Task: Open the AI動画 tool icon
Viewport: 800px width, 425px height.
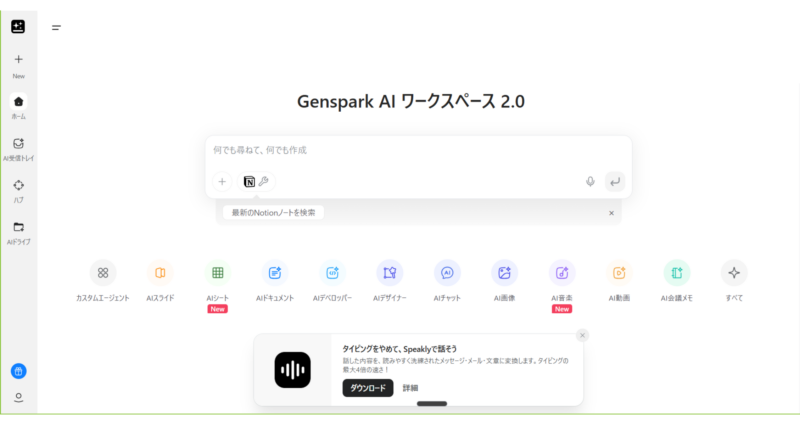Action: (619, 273)
